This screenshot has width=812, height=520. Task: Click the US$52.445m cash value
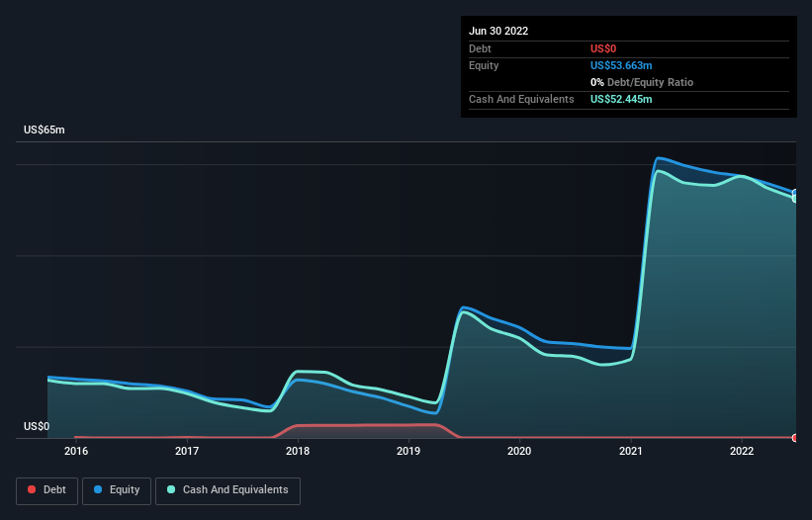pos(621,99)
